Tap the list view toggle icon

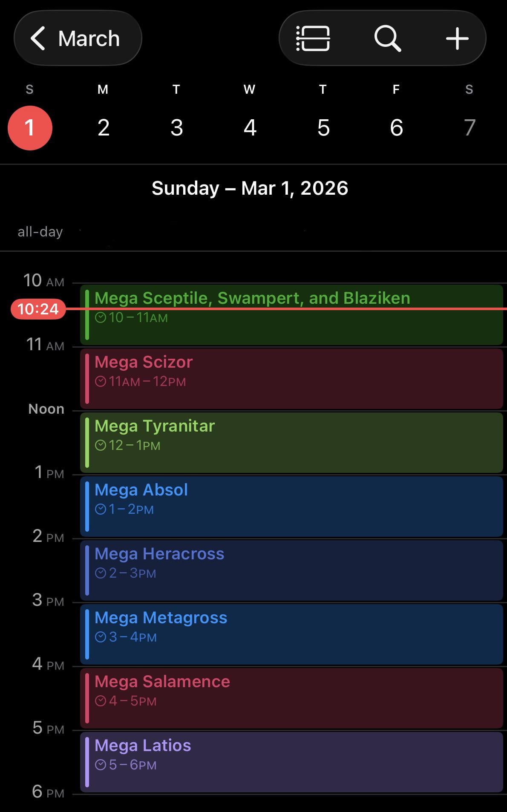tap(313, 38)
